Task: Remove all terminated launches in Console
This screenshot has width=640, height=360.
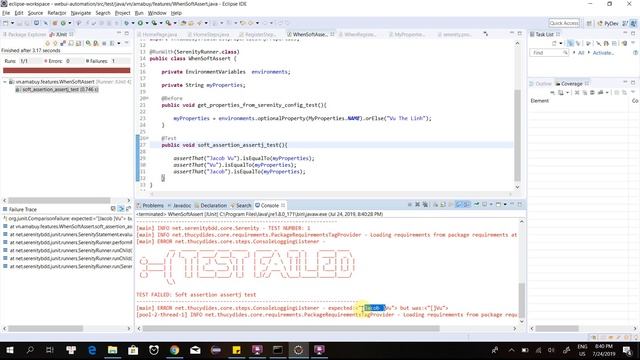Action: (x=425, y=204)
